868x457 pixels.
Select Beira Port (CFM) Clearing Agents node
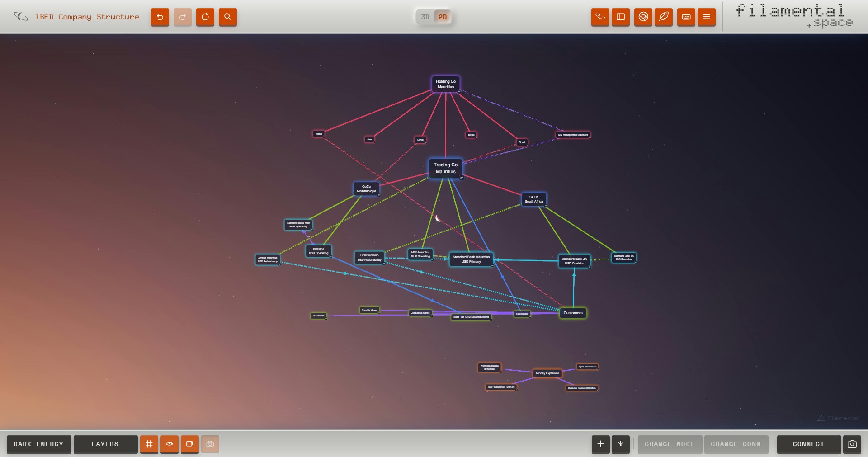pos(471,317)
